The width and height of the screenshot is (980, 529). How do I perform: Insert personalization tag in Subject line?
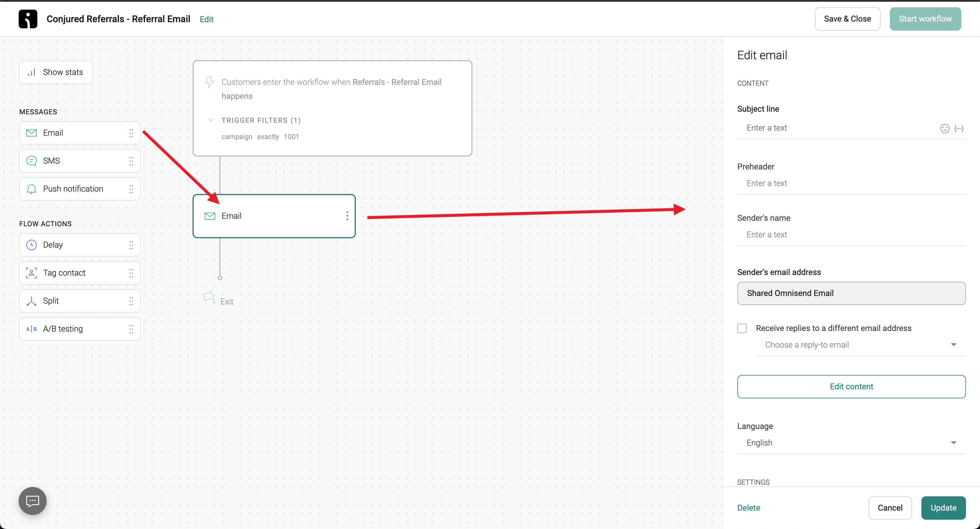click(x=959, y=129)
